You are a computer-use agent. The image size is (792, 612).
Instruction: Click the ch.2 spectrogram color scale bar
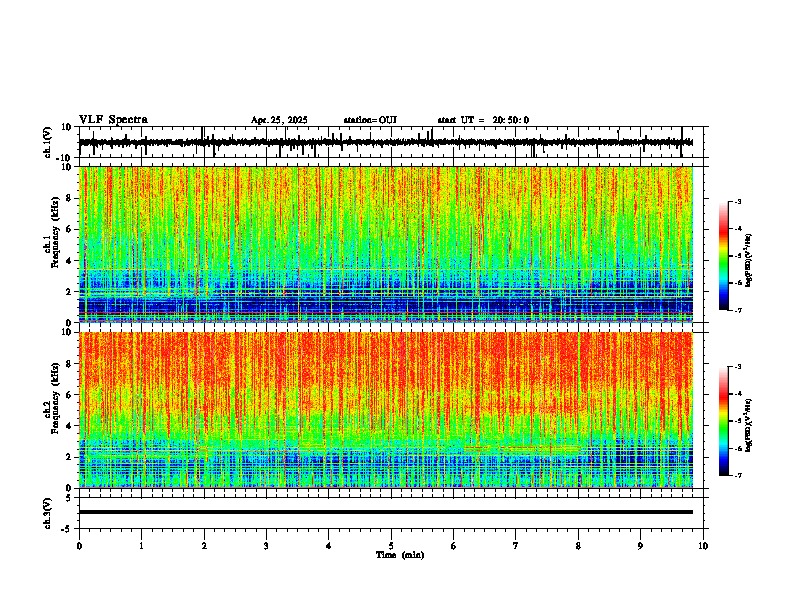(x=723, y=421)
